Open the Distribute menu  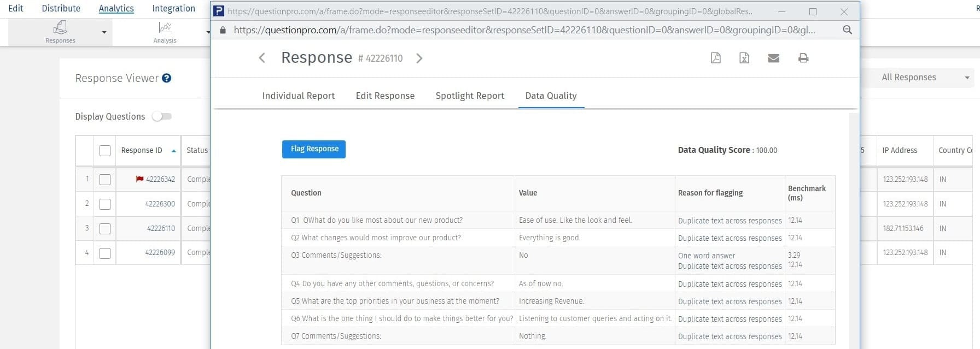pos(61,8)
